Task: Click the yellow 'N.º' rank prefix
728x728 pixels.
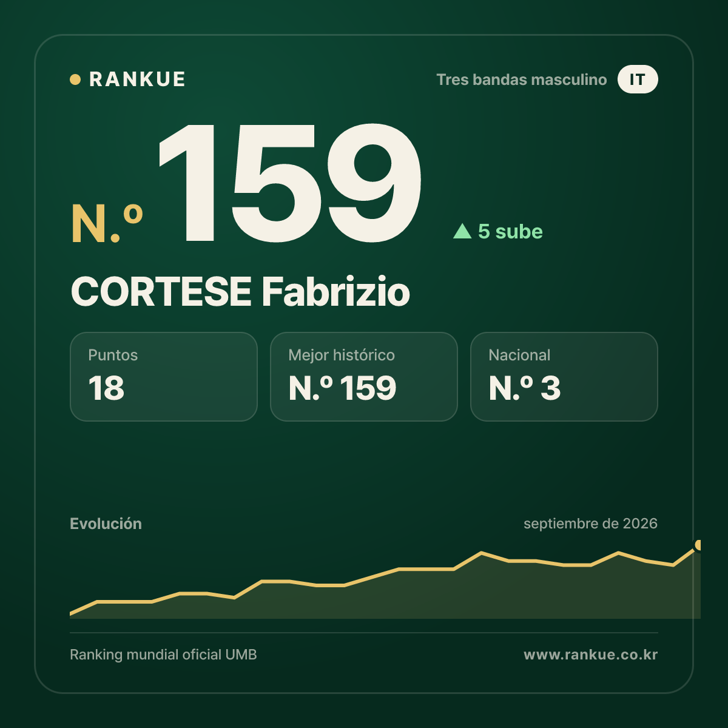Action: (107, 223)
